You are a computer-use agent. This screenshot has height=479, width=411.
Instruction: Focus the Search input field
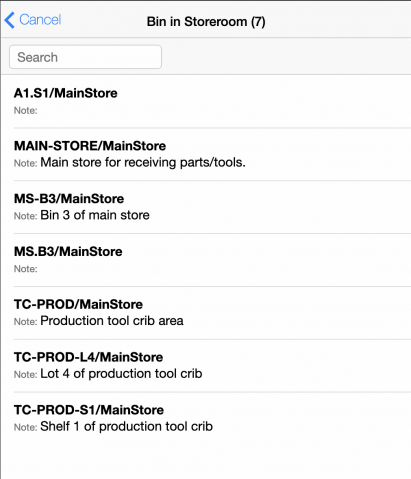click(x=85, y=57)
